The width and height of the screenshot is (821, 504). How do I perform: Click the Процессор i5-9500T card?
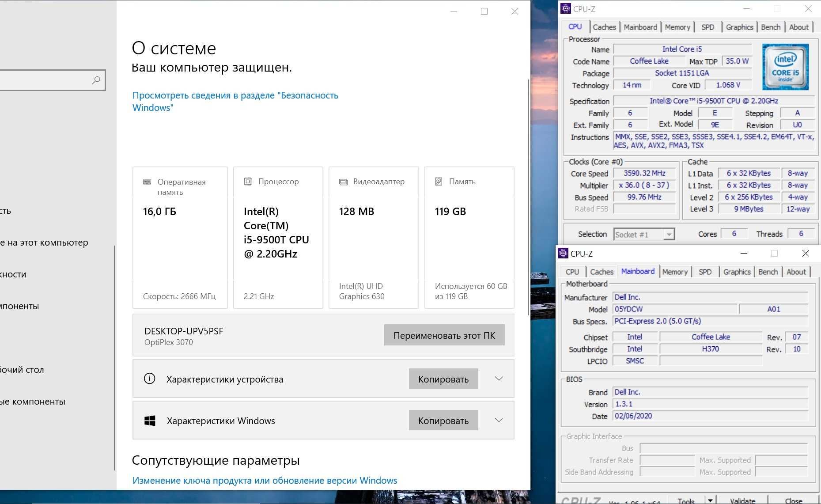[x=278, y=238]
